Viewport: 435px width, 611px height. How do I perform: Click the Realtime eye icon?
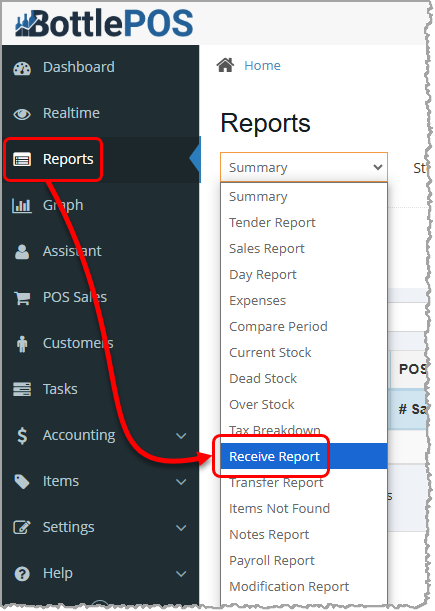(22, 114)
